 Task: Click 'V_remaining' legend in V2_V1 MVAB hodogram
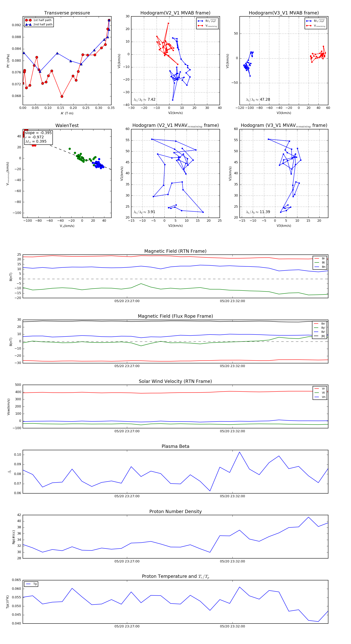point(207,26)
